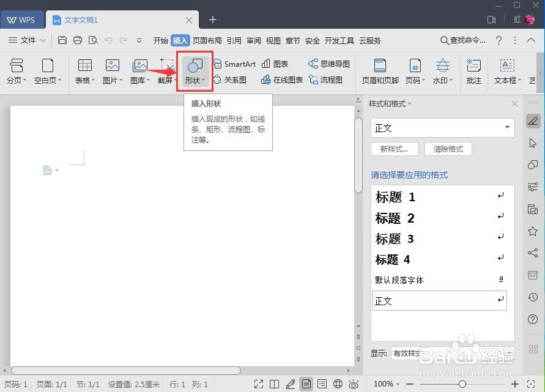Click the share icon in right sidebar
This screenshot has height=392, width=545.
[533, 253]
